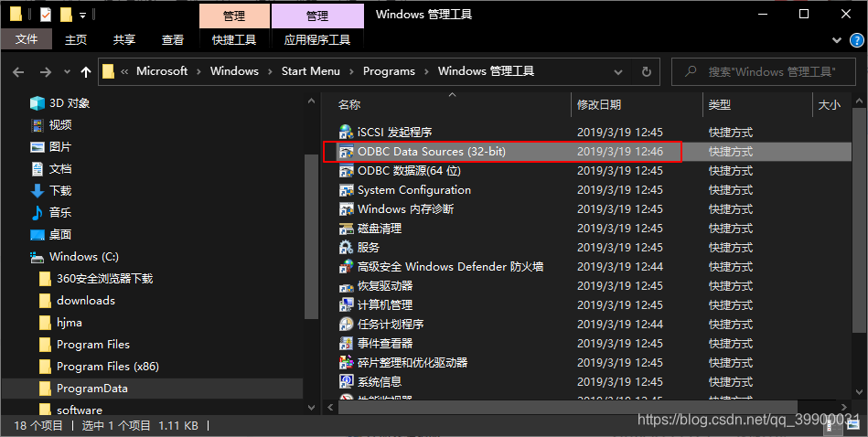The image size is (868, 437).
Task: Select 碎片整理和优化驱动器 icon
Action: pyautogui.click(x=346, y=362)
